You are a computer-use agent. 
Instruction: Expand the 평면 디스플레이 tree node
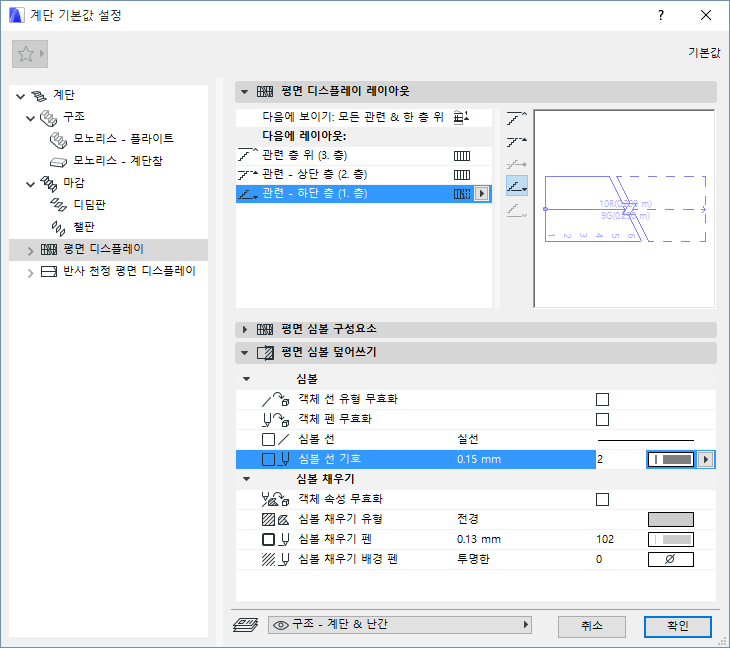(x=31, y=251)
